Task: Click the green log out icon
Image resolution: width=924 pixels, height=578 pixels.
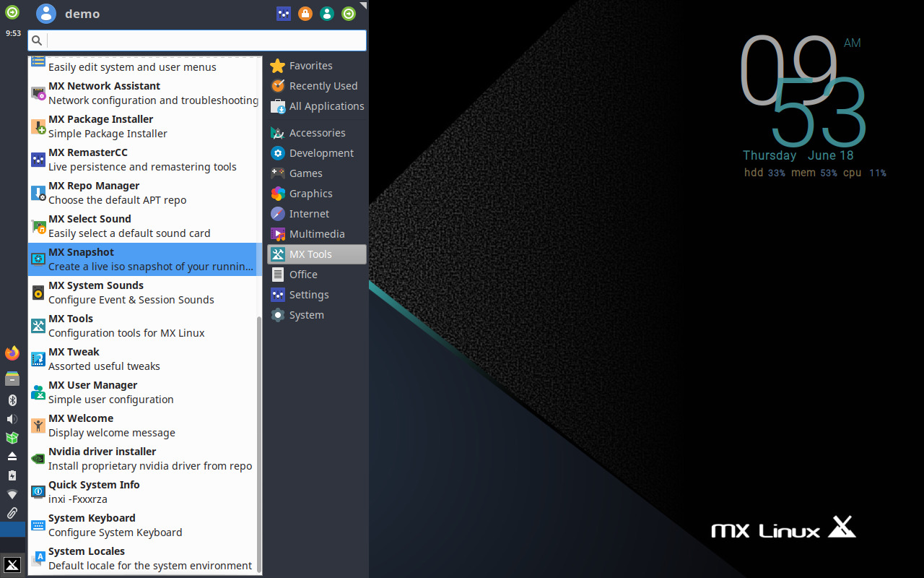Action: 349,13
